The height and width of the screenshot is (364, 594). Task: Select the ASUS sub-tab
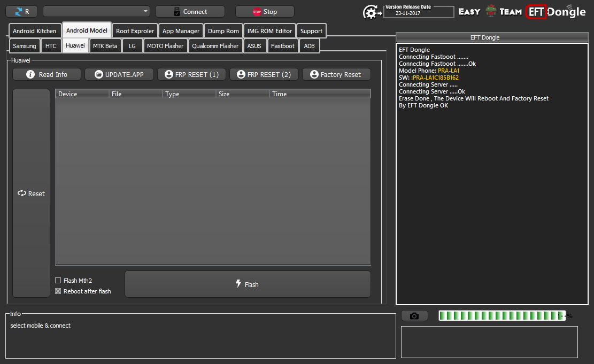[254, 46]
